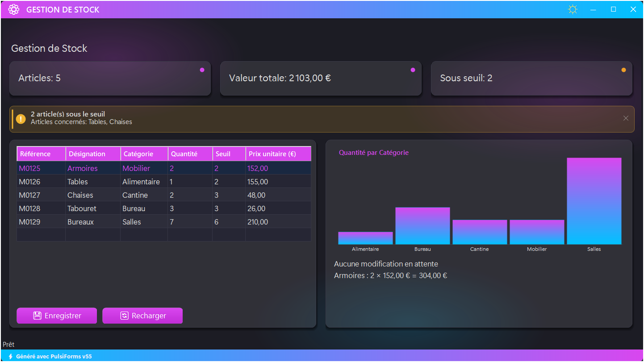The height and width of the screenshot is (362, 644).
Task: Click the Aucune modification en attente text
Action: [x=386, y=264]
